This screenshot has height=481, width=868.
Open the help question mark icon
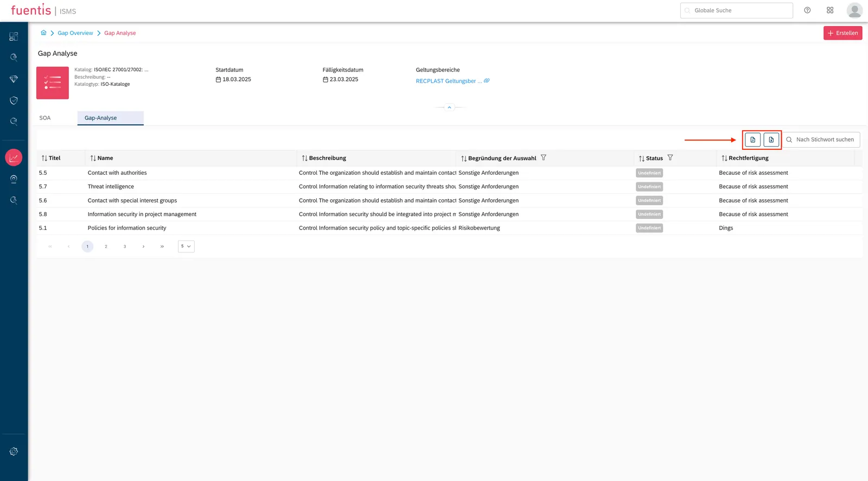click(x=807, y=10)
